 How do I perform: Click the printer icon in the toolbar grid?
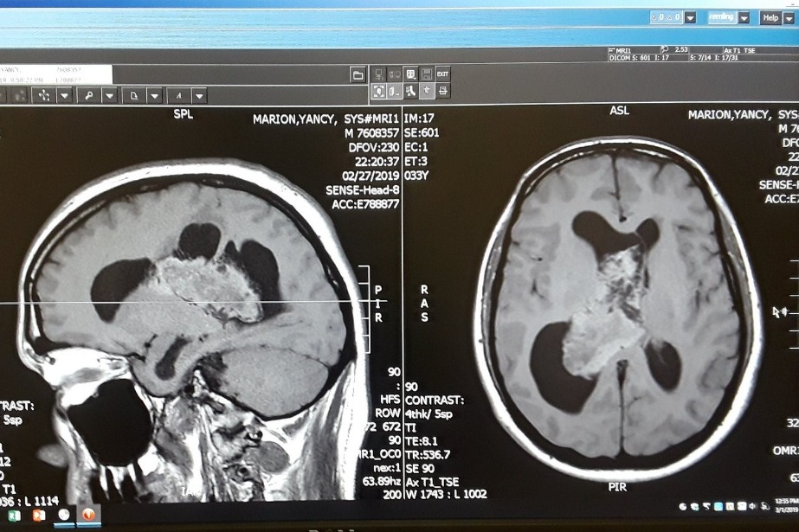click(x=442, y=91)
